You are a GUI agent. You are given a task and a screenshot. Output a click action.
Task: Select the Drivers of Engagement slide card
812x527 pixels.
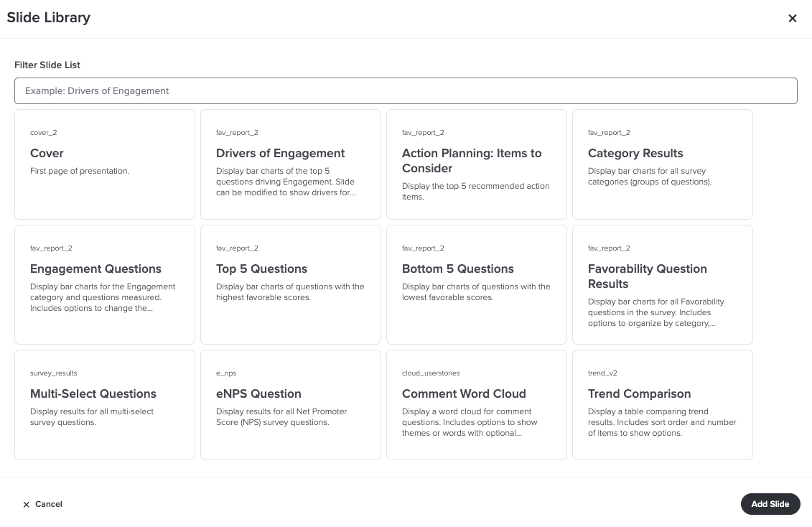point(291,164)
